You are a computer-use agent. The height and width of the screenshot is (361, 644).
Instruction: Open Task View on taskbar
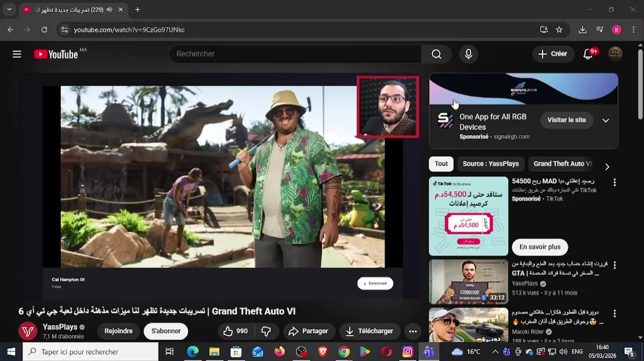pyautogui.click(x=170, y=352)
